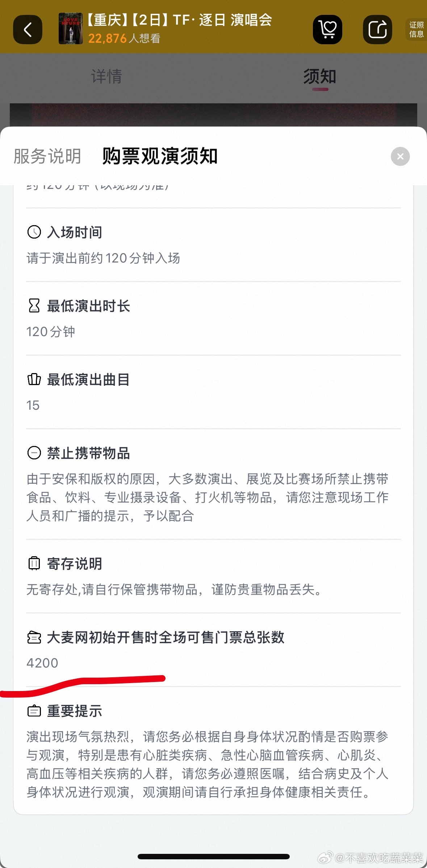The width and height of the screenshot is (427, 868).
Task: Tap the back arrow button
Action: pos(28,30)
